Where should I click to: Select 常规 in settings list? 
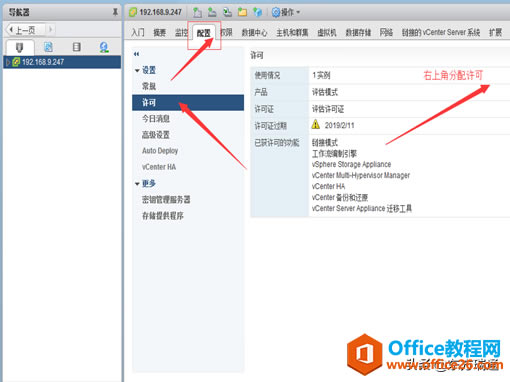149,86
